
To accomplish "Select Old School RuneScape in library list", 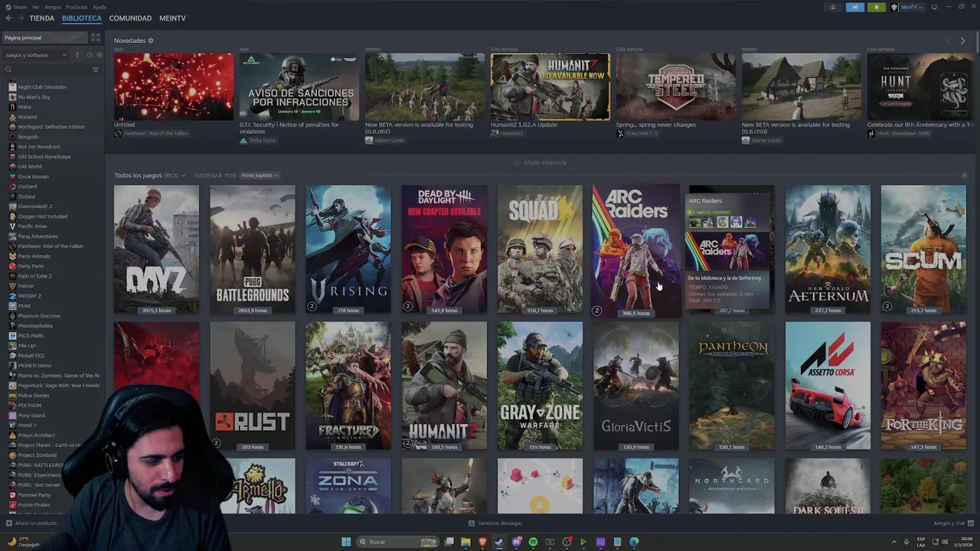I will coord(44,157).
